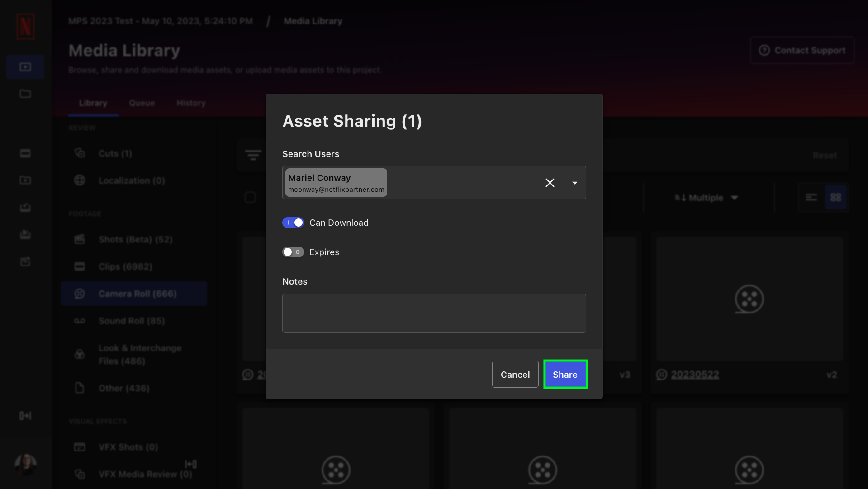Open the filter icon in asset toolbar
This screenshot has height=489, width=868.
253,155
